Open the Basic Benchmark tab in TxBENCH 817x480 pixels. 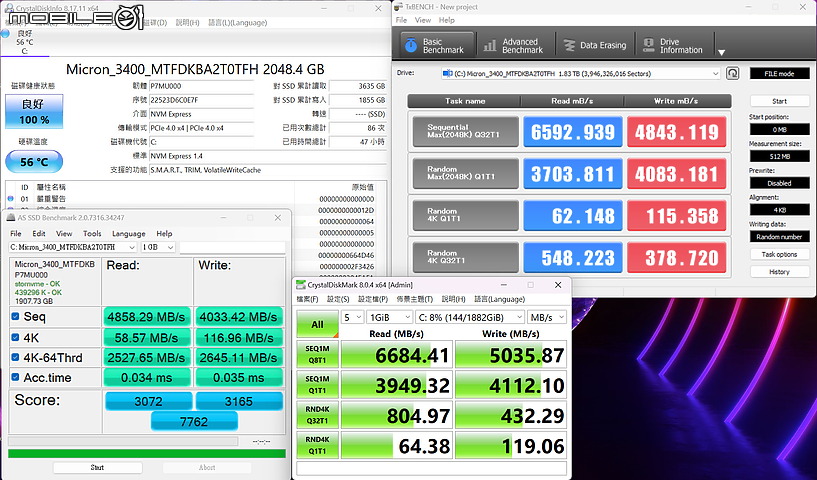pos(437,45)
